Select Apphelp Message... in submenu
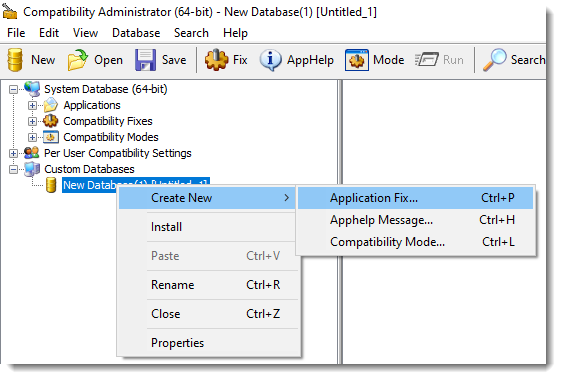Screen dimensions: 561x379 tap(415, 220)
